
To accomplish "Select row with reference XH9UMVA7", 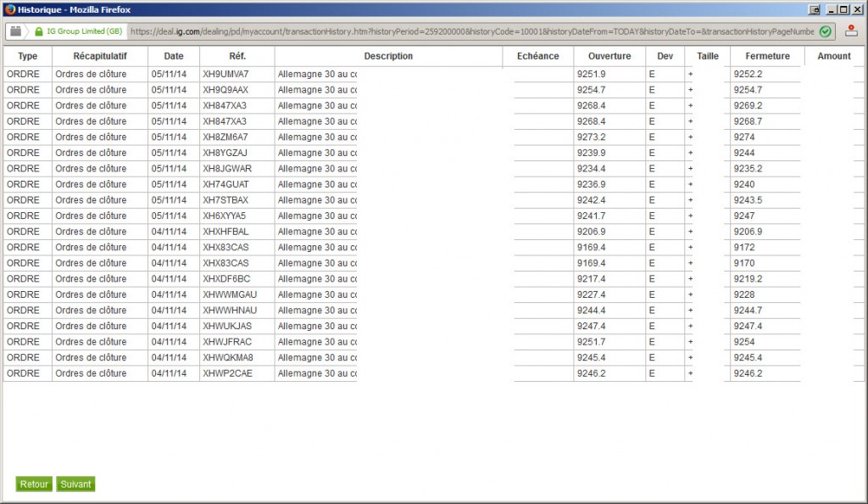I will click(401, 74).
